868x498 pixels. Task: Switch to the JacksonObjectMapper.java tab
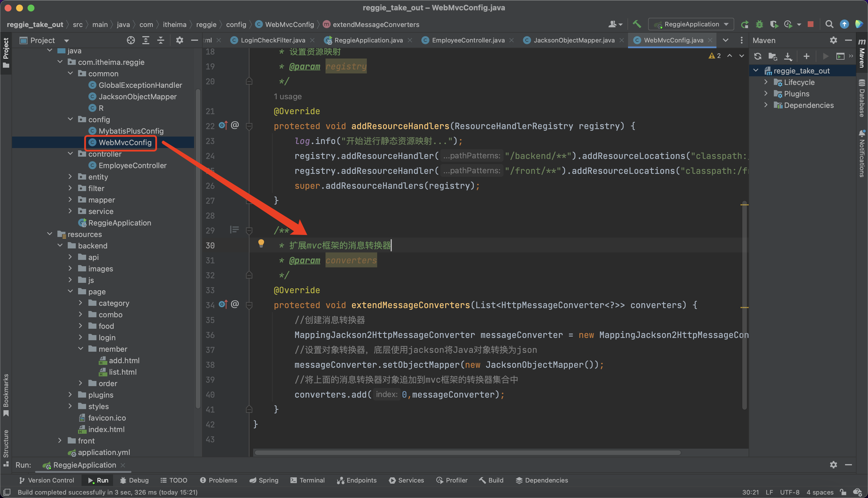pyautogui.click(x=573, y=40)
